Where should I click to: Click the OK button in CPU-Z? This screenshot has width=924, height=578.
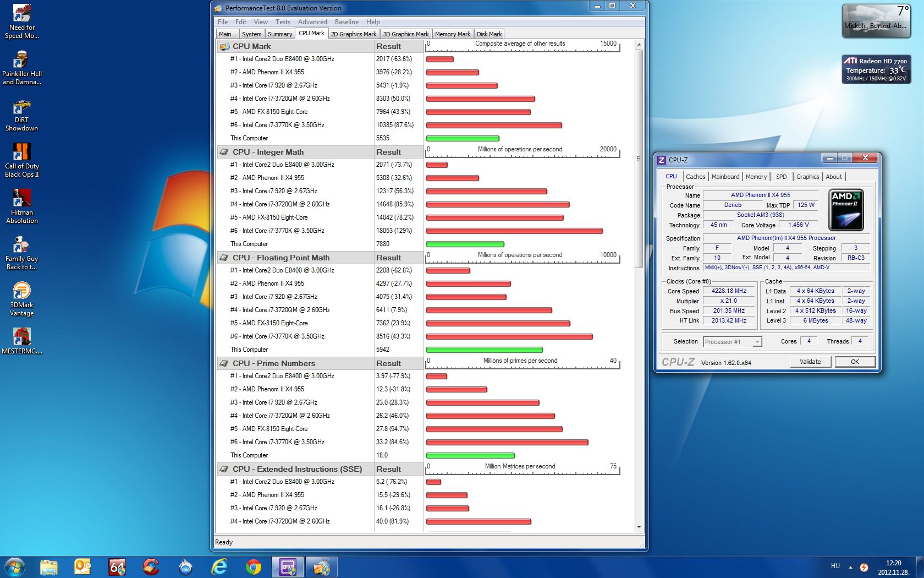[855, 362]
